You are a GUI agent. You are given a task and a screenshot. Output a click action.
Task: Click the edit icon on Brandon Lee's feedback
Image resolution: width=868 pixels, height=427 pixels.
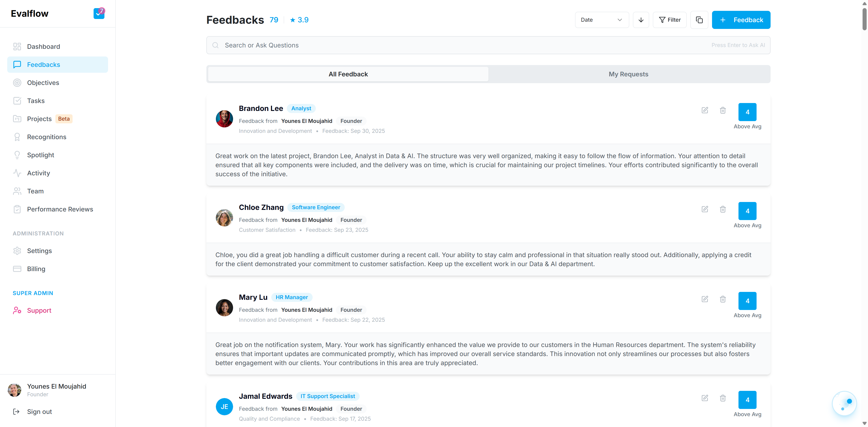coord(705,110)
